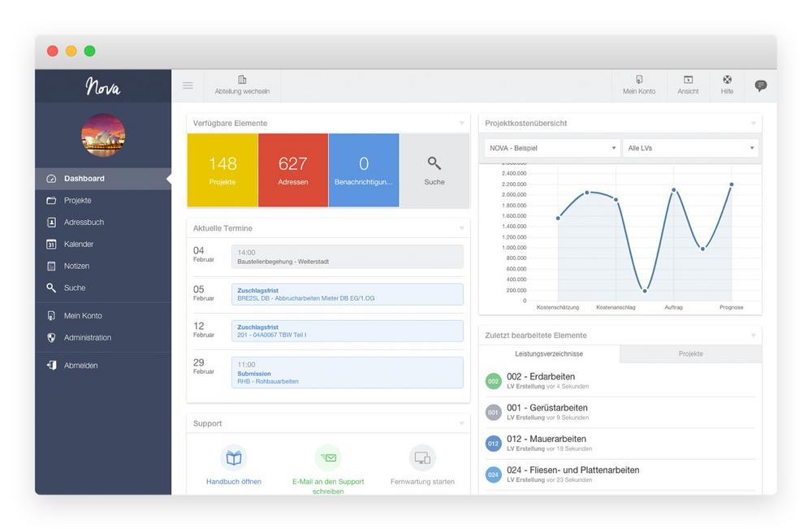812x529 pixels.
Task: Click the Mein Konto icon in sidebar
Action: [x=51, y=315]
